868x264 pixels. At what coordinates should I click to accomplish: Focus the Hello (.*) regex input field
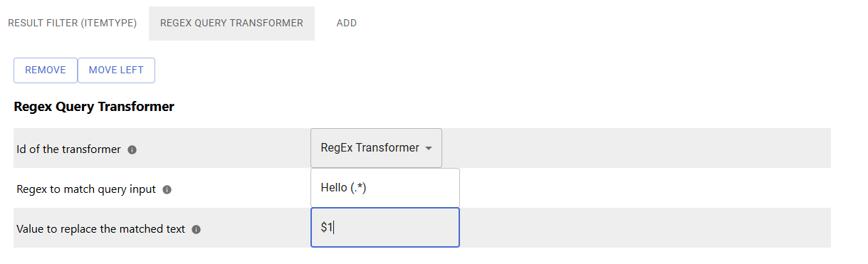pyautogui.click(x=385, y=188)
